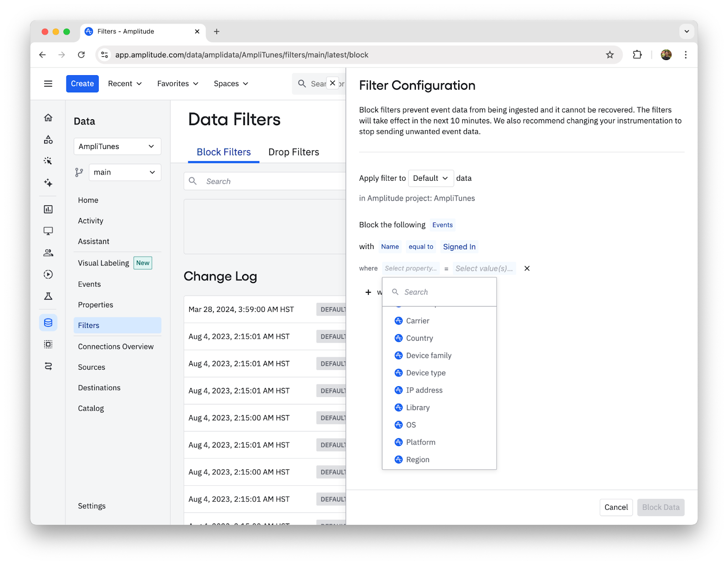
Task: Open the shapes sidebar icon below Home
Action: pyautogui.click(x=48, y=140)
